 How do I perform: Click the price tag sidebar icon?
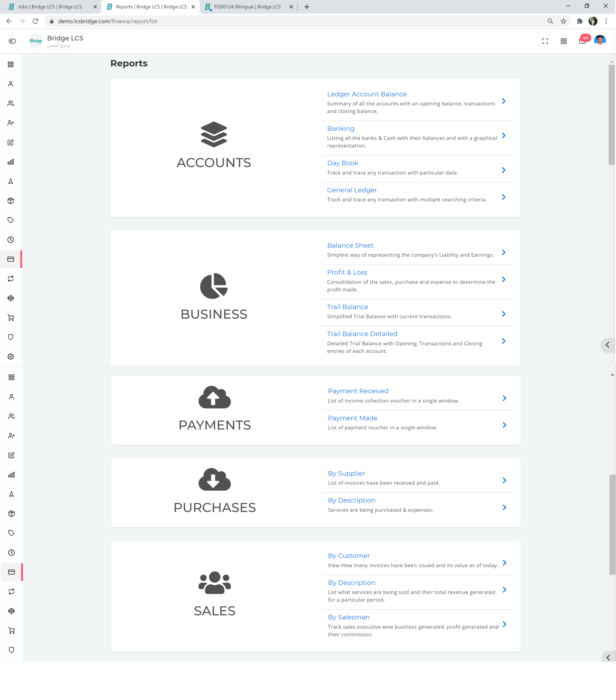(x=11, y=220)
